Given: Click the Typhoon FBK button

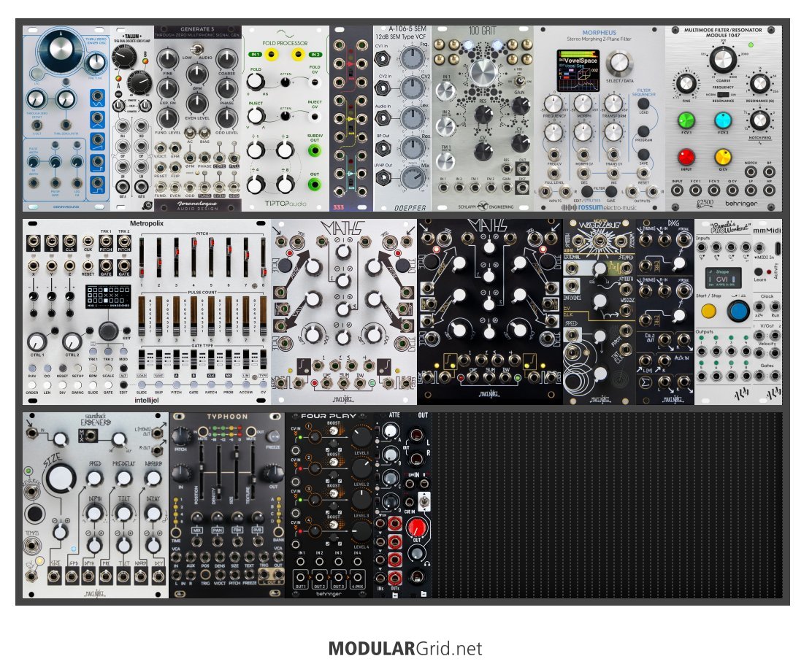Looking at the screenshot, I should [x=237, y=530].
